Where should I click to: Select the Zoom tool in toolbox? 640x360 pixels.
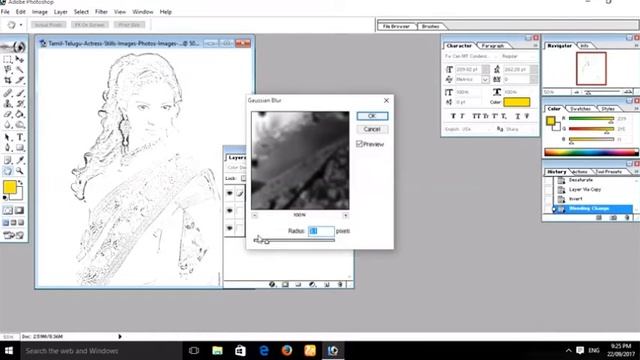coord(20,171)
